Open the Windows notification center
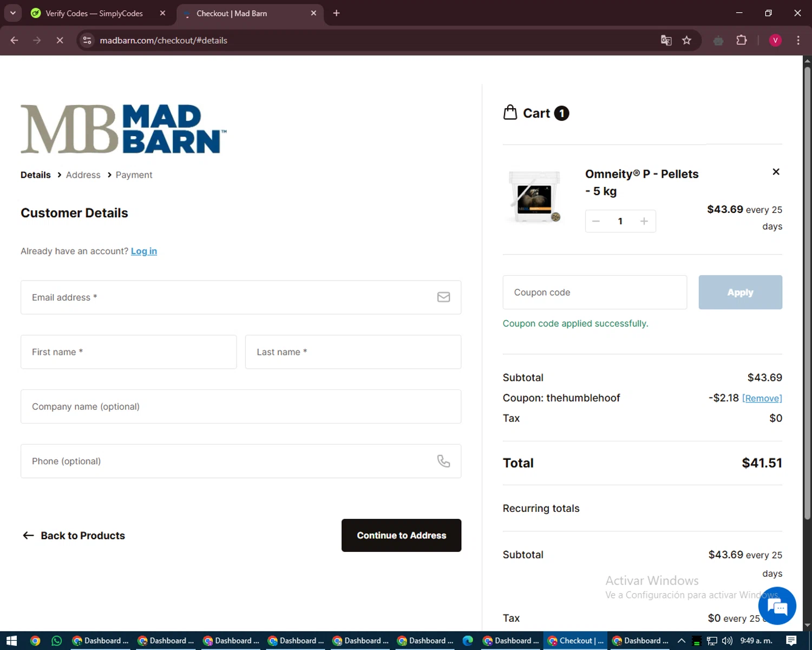812x650 pixels. (791, 641)
